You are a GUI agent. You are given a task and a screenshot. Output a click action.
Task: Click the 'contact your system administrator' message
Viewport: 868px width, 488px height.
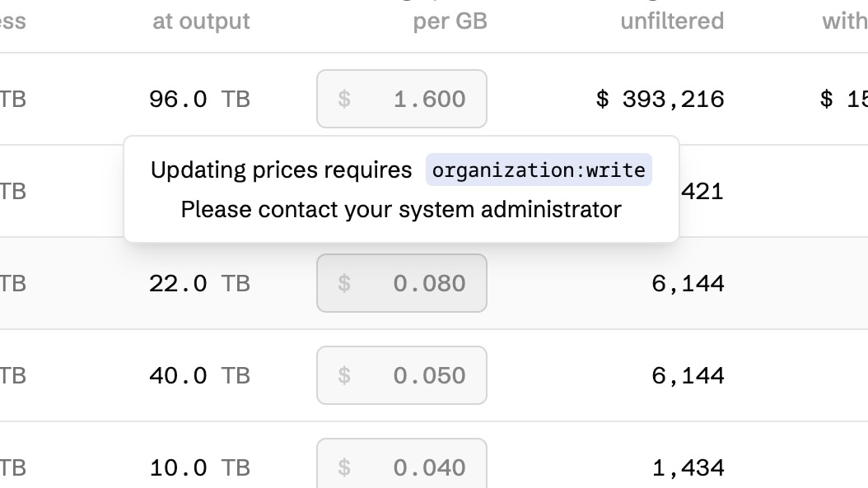pyautogui.click(x=401, y=210)
